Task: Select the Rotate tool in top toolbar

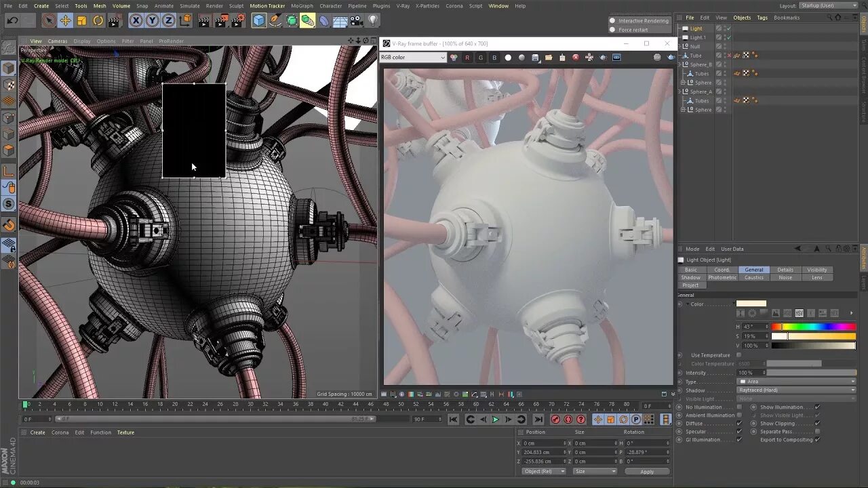Action: [98, 21]
